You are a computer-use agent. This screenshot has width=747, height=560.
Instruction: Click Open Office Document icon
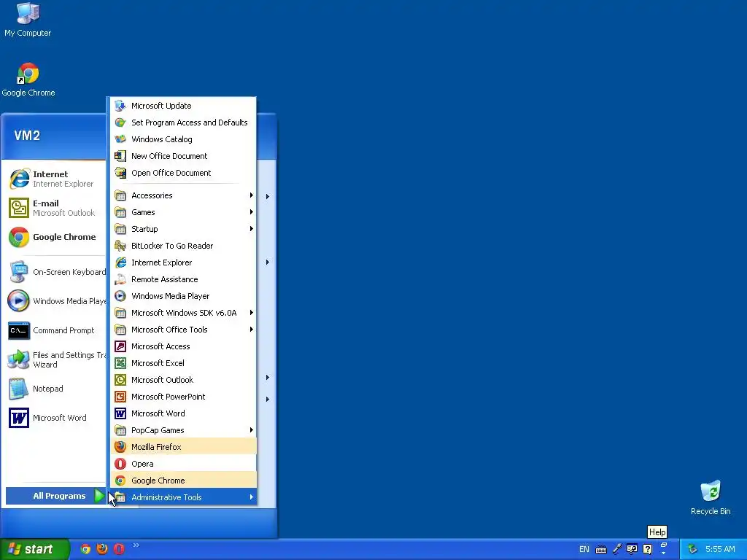click(x=120, y=173)
